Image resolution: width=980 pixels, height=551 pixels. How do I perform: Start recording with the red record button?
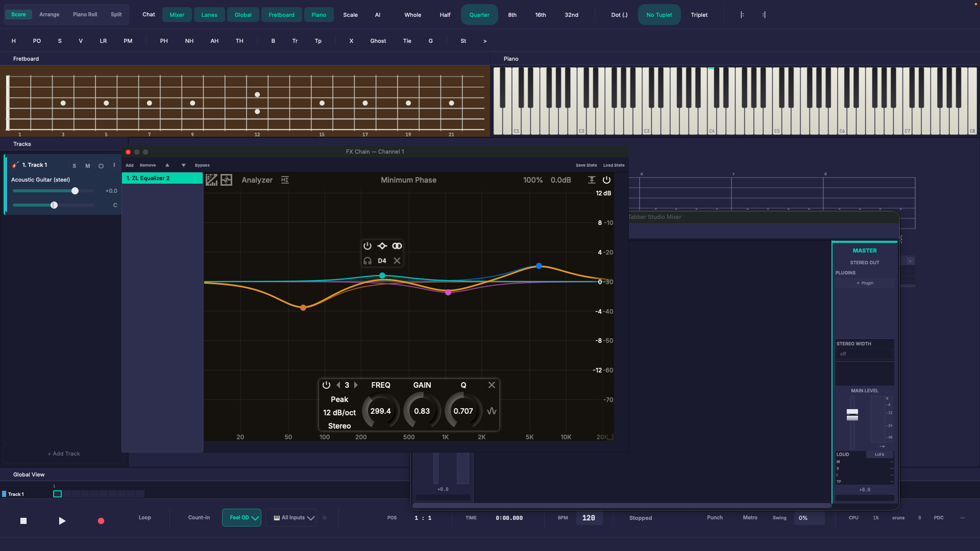pos(101,521)
